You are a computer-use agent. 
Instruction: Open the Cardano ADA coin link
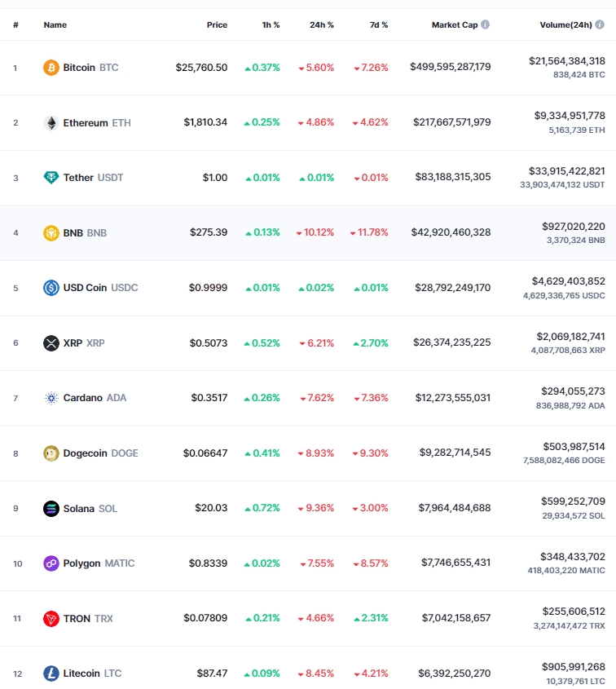tap(95, 398)
